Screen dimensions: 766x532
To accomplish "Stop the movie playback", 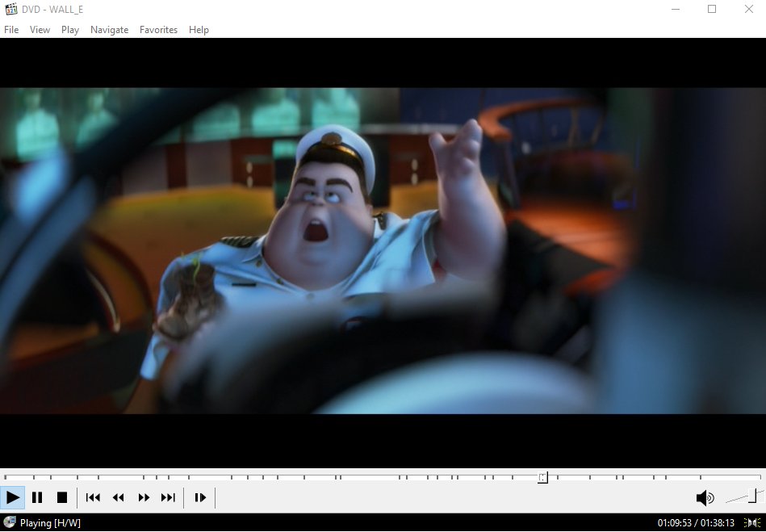I will tap(62, 497).
